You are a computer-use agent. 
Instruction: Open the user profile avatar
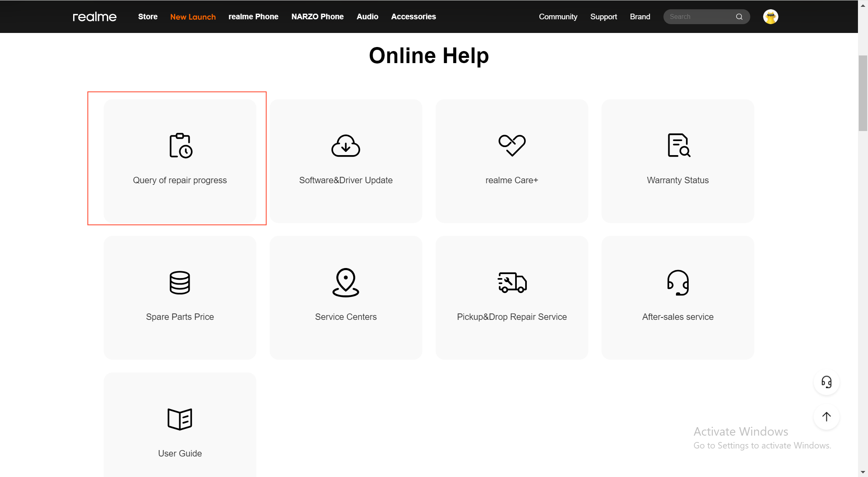pos(770,17)
